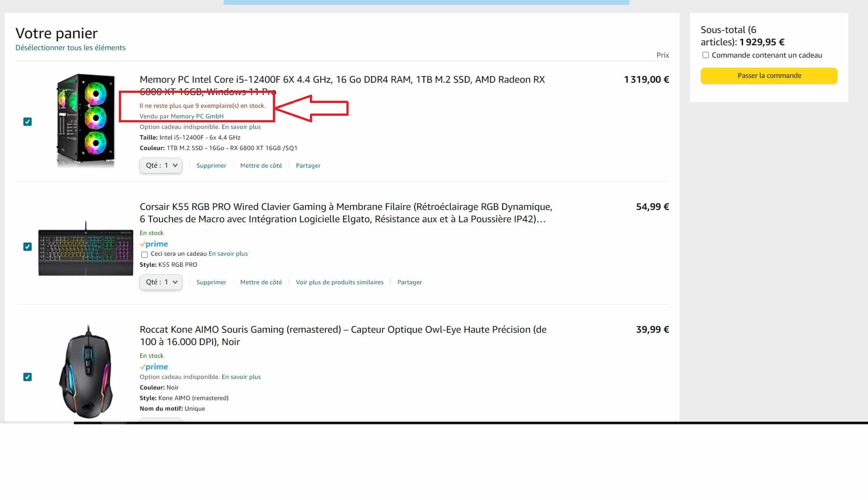Click the prime badge under Roccat mouse
The width and height of the screenshot is (868, 500).
click(x=154, y=367)
